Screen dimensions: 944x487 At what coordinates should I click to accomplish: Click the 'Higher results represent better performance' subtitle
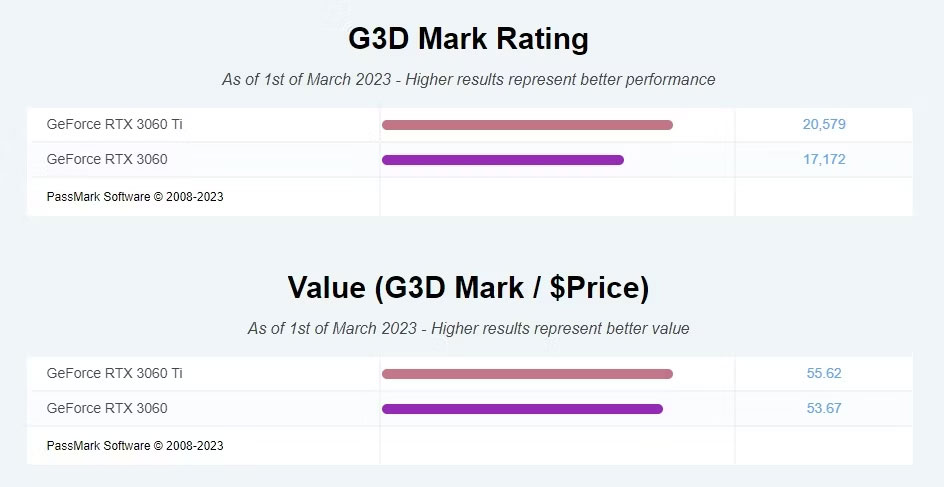[x=468, y=79]
